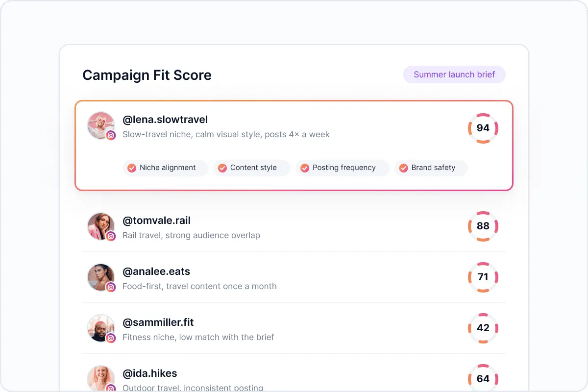
Task: Select the @sammiller.fit profile avatar
Action: (101, 328)
